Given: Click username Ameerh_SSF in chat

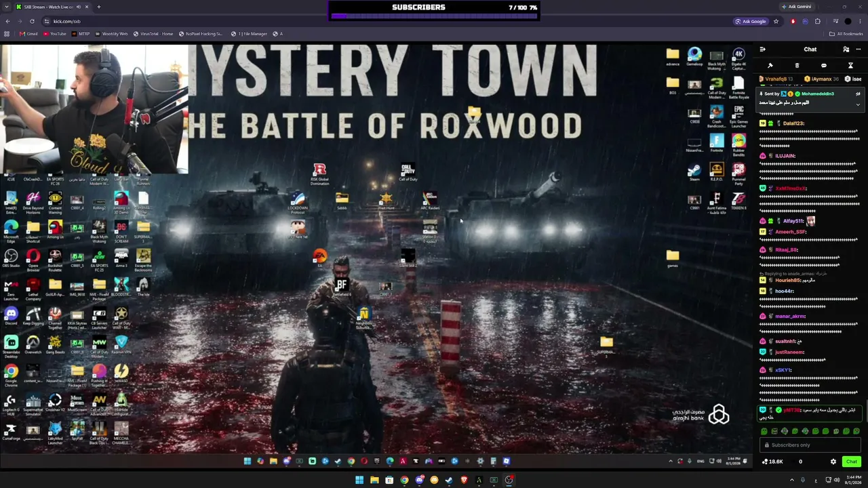Looking at the screenshot, I should coord(791,232).
